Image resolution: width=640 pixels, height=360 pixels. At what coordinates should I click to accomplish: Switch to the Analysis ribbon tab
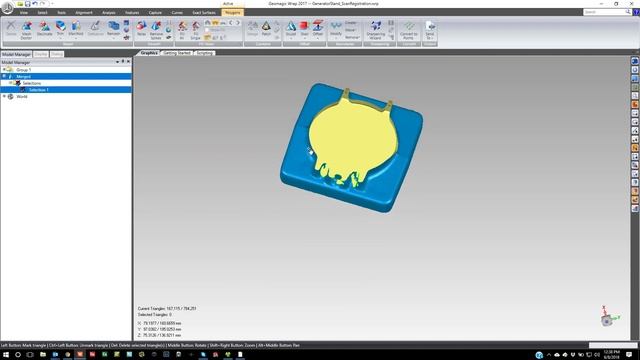(x=109, y=13)
